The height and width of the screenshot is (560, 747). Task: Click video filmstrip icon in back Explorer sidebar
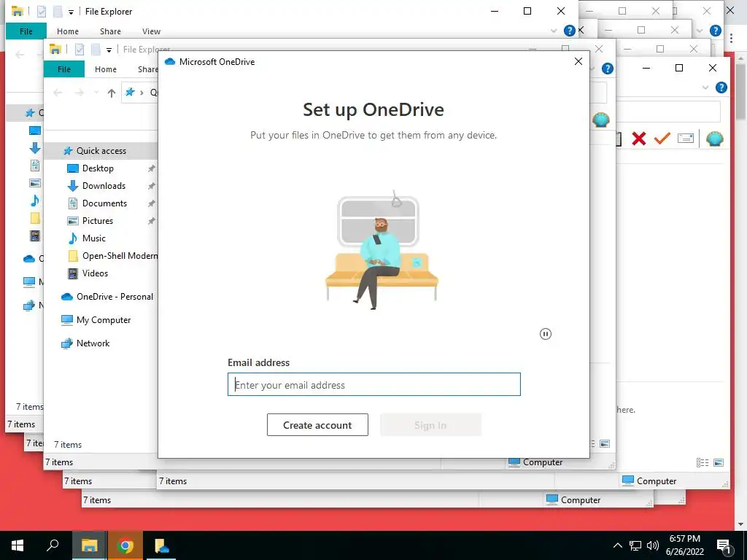point(35,236)
